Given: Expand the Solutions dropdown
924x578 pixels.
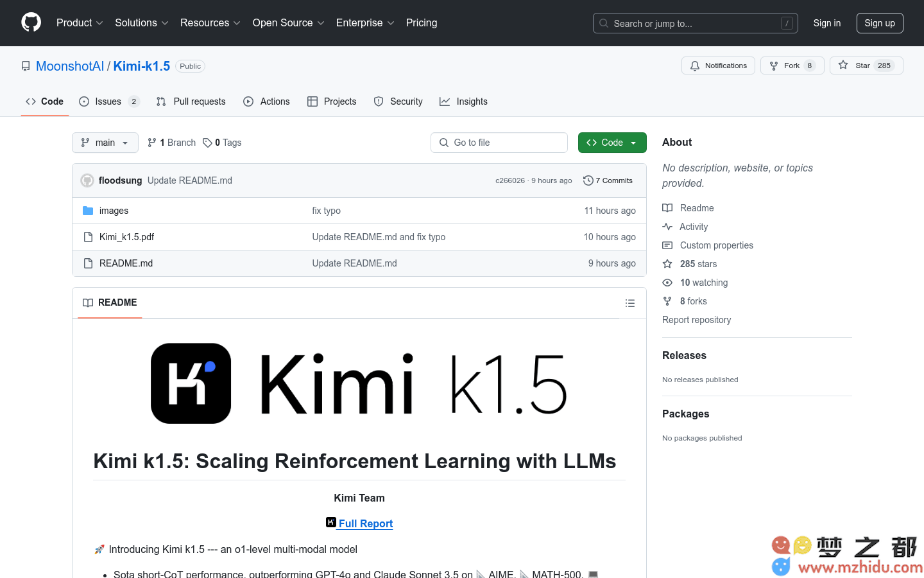Looking at the screenshot, I should point(141,22).
